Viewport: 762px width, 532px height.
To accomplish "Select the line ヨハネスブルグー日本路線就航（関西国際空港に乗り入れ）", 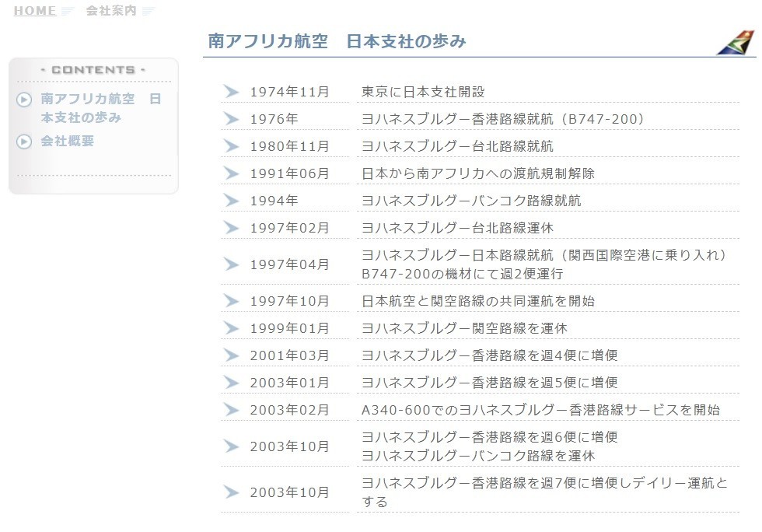I will (544, 255).
